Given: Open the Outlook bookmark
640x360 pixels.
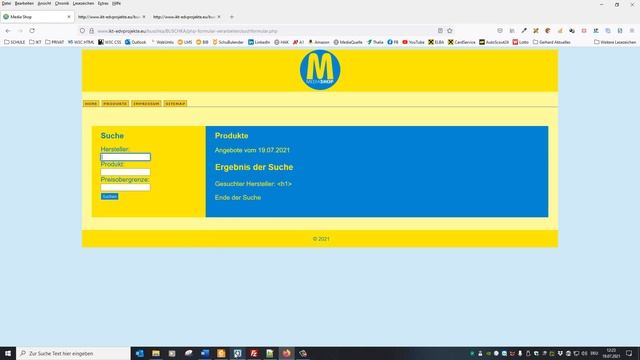Looking at the screenshot, I should [136, 42].
